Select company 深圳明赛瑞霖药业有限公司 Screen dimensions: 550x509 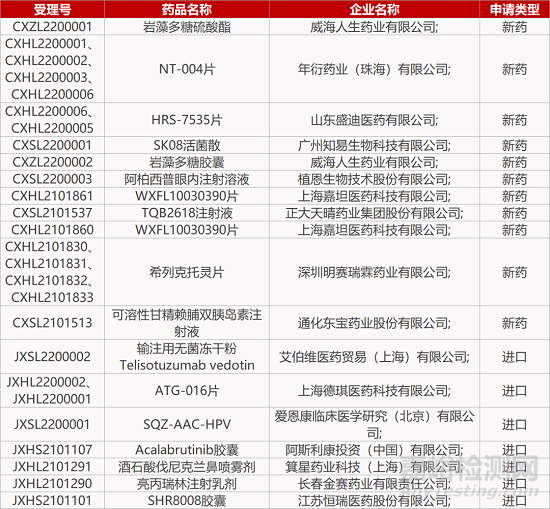point(374,272)
